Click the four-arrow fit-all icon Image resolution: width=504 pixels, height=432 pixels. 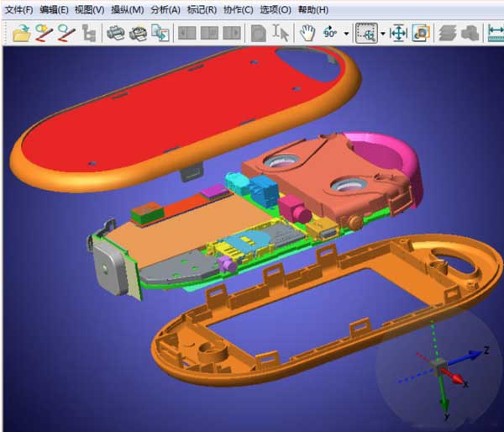click(398, 33)
